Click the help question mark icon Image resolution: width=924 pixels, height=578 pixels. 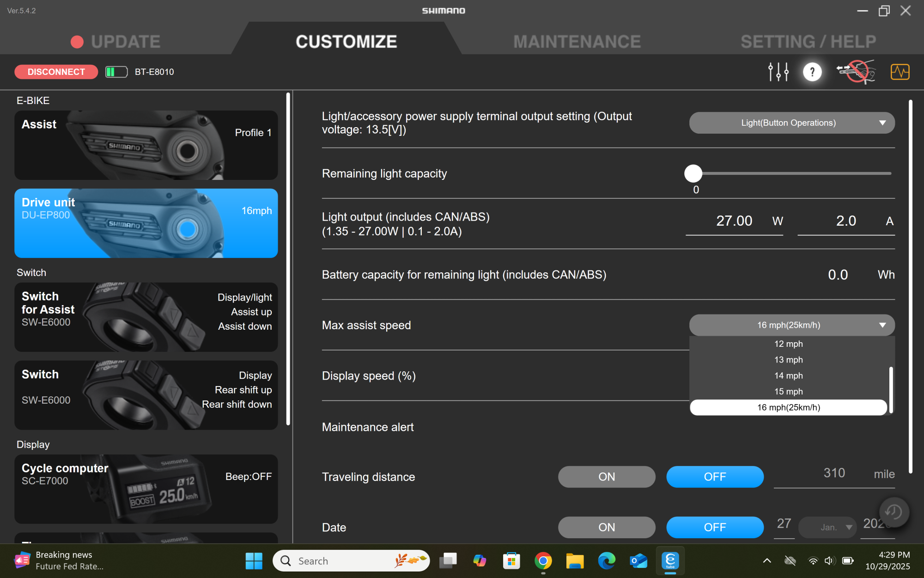812,72
